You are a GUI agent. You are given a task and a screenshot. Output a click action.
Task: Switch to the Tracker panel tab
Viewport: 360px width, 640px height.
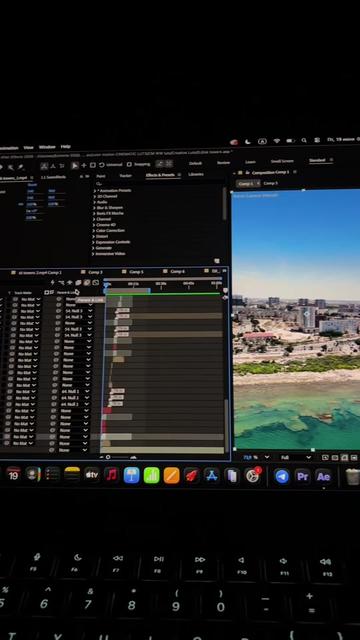pyautogui.click(x=125, y=176)
